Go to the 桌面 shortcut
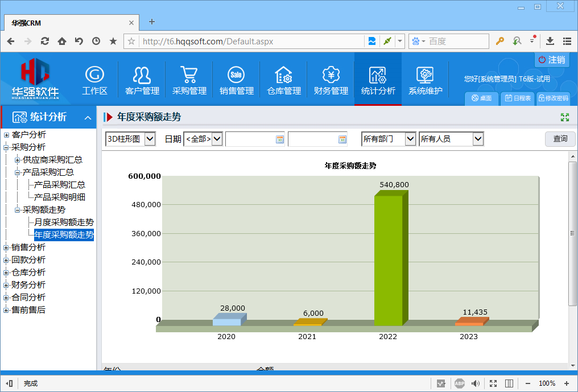The image size is (578, 392). [481, 98]
